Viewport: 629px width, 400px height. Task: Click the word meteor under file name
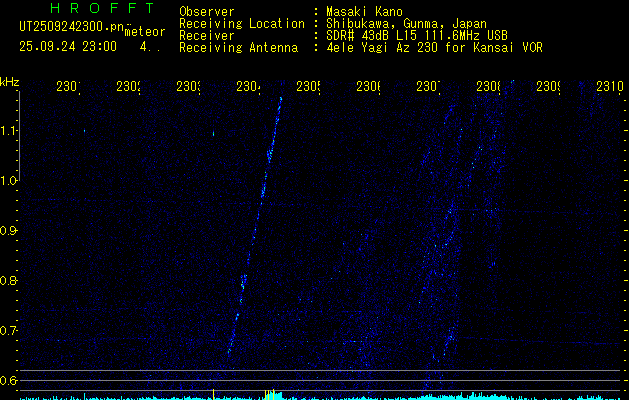145,32
